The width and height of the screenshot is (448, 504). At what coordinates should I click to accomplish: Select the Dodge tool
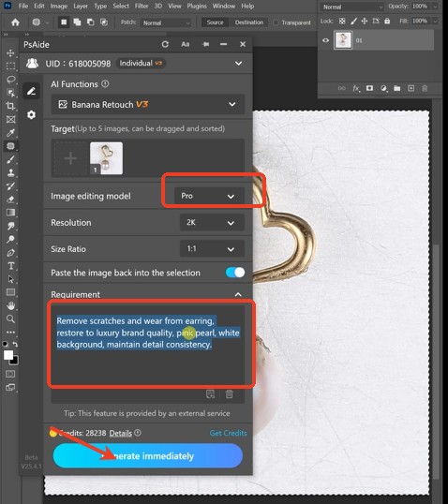tap(10, 239)
